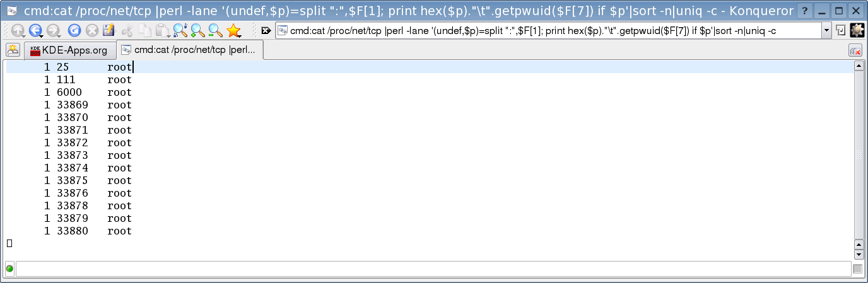Reload the page with the blue reload icon
Screen dimensions: 868x283
click(74, 30)
